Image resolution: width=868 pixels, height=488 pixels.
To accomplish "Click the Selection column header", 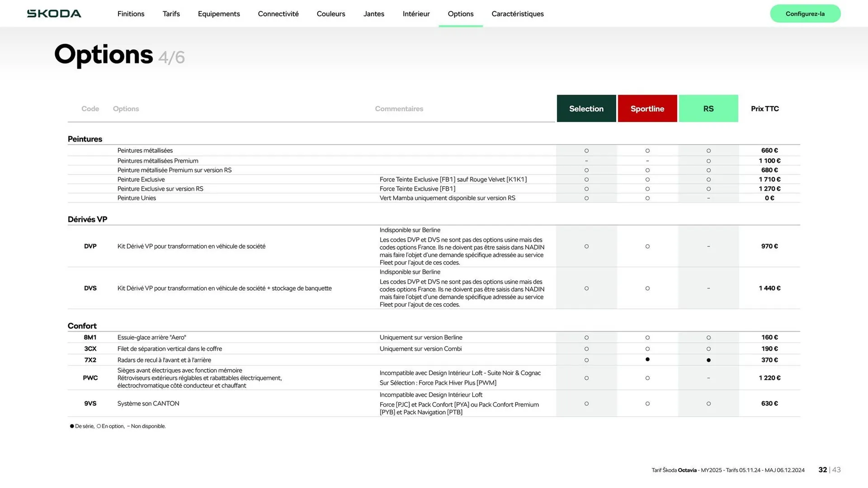I will pyautogui.click(x=586, y=108).
